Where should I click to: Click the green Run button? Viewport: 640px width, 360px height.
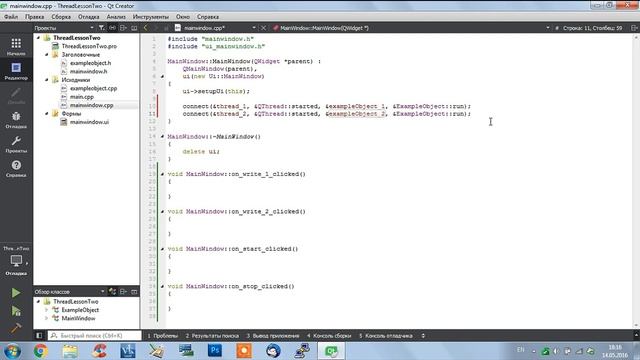[x=16, y=293]
